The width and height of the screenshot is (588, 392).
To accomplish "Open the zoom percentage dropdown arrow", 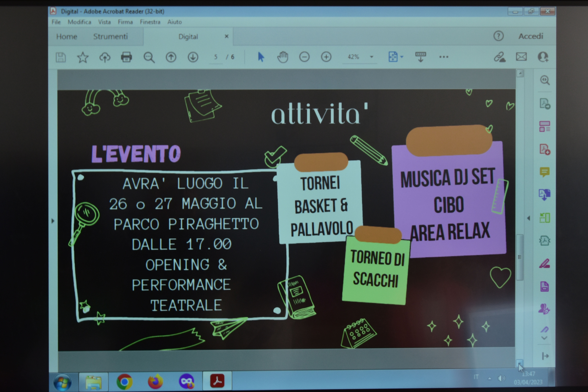I will (372, 57).
